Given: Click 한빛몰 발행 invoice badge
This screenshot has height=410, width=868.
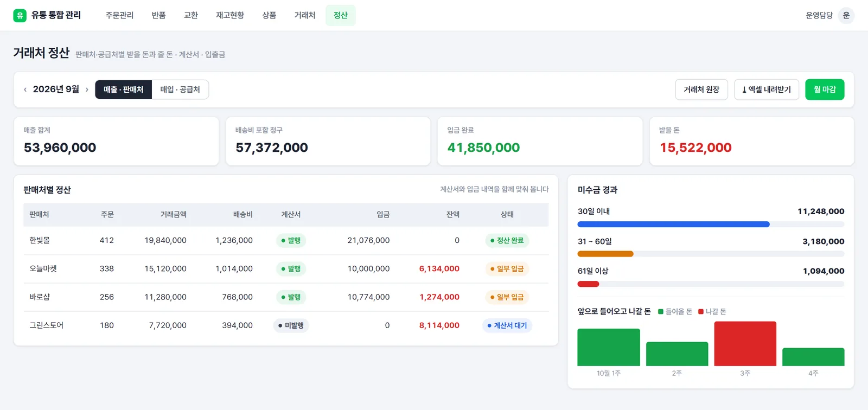Looking at the screenshot, I should pos(291,240).
